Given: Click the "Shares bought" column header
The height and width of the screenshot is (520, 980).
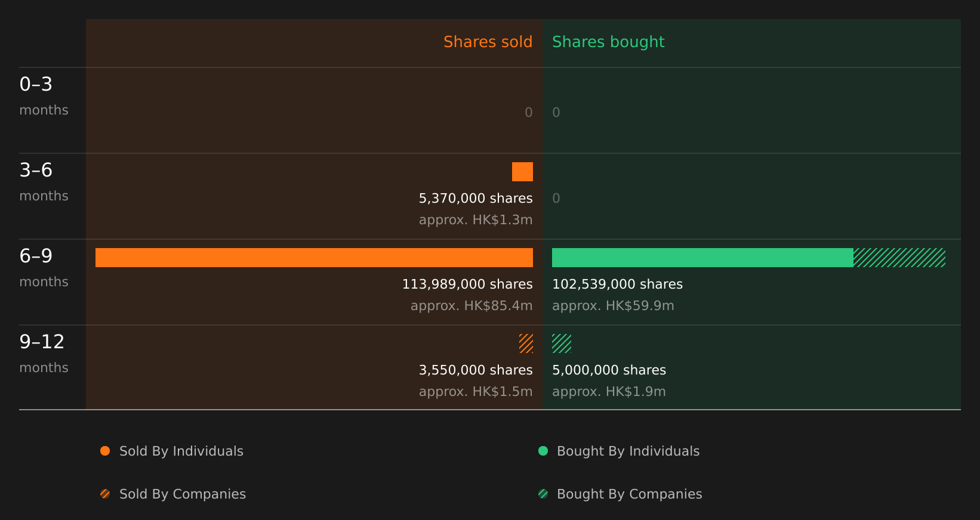Looking at the screenshot, I should [x=608, y=42].
